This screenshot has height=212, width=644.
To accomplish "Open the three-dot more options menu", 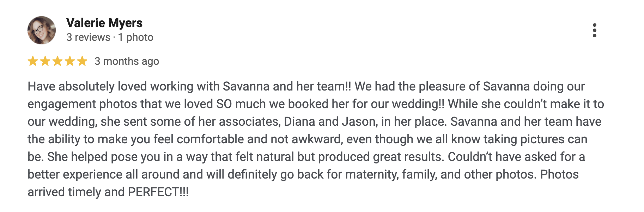I will coord(594,30).
